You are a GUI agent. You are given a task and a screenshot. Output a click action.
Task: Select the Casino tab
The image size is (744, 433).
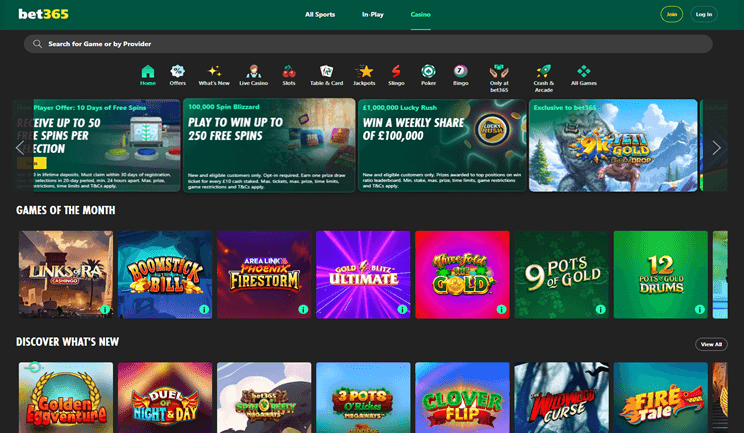click(420, 15)
